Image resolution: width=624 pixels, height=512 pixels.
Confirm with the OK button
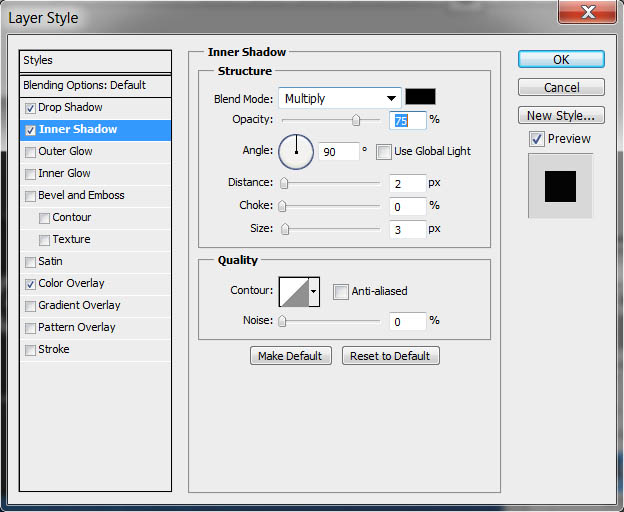point(561,59)
